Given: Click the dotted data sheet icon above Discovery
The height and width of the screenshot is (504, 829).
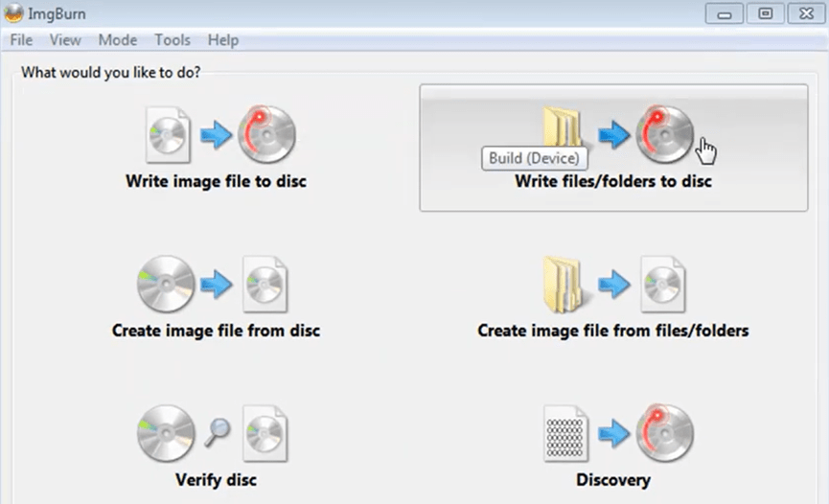Looking at the screenshot, I should tap(564, 433).
